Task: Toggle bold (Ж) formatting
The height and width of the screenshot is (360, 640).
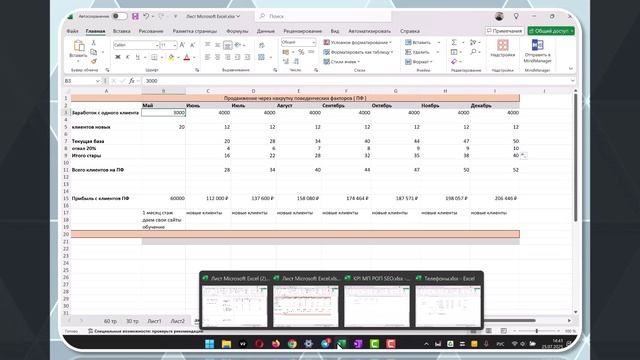Action: [x=118, y=57]
